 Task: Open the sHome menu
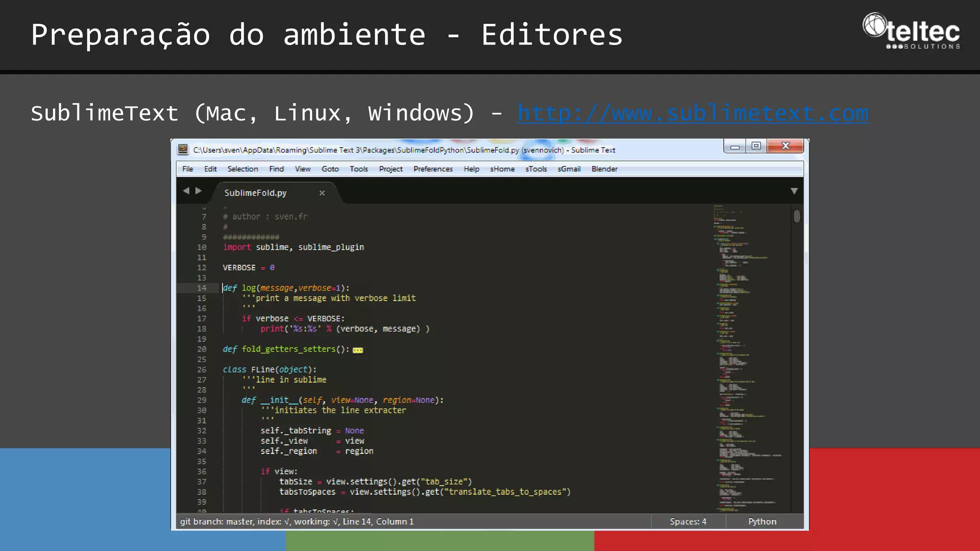coord(502,169)
